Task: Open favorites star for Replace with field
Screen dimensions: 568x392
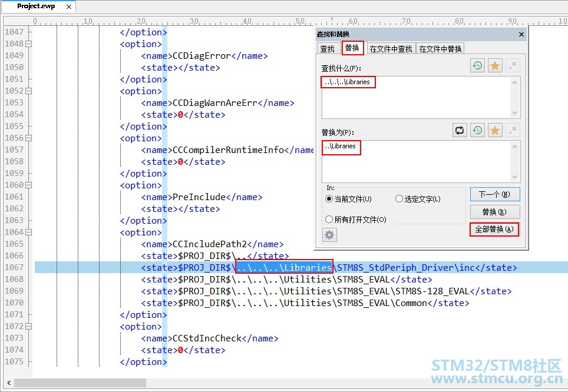Action: coord(495,130)
